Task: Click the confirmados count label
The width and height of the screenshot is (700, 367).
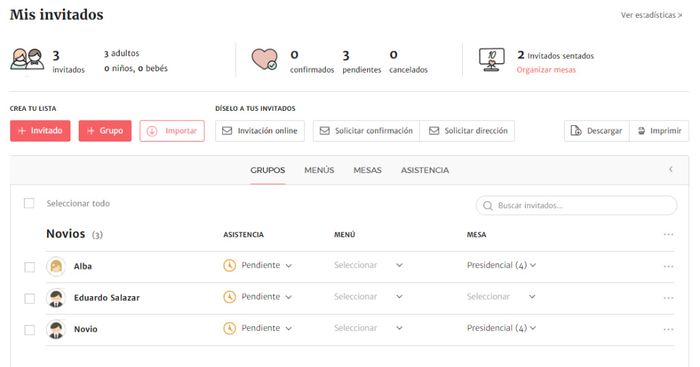Action: [312, 70]
